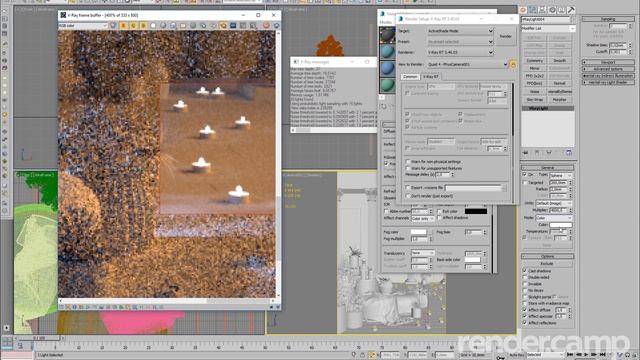640x360 pixels.
Task: Click the go to end playback button
Action: (603, 355)
